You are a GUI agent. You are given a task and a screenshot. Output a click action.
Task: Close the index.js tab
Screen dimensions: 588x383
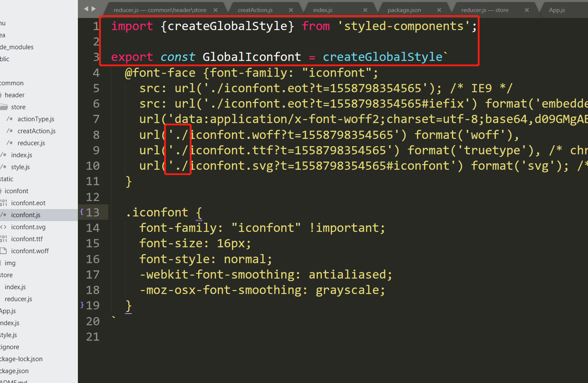tap(365, 9)
